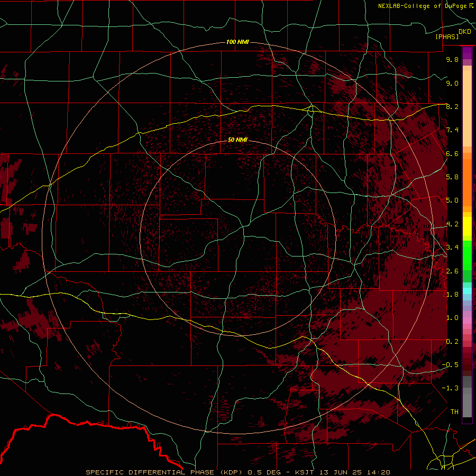Click the 5.0 scale value

click(x=452, y=200)
